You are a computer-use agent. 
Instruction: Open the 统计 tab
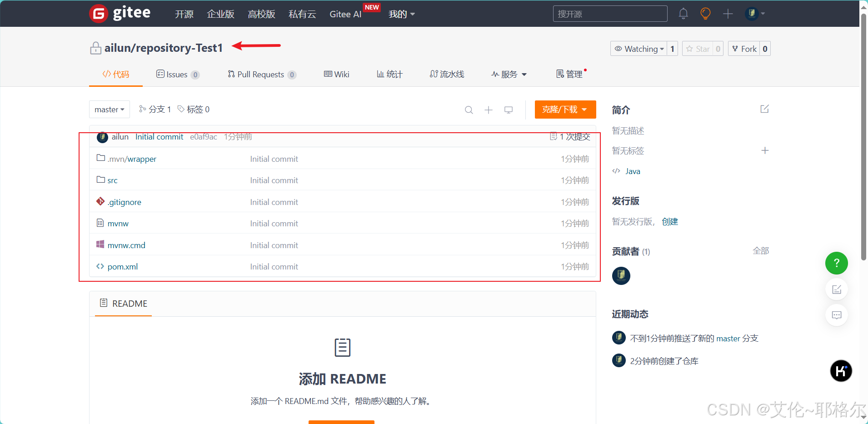[389, 74]
